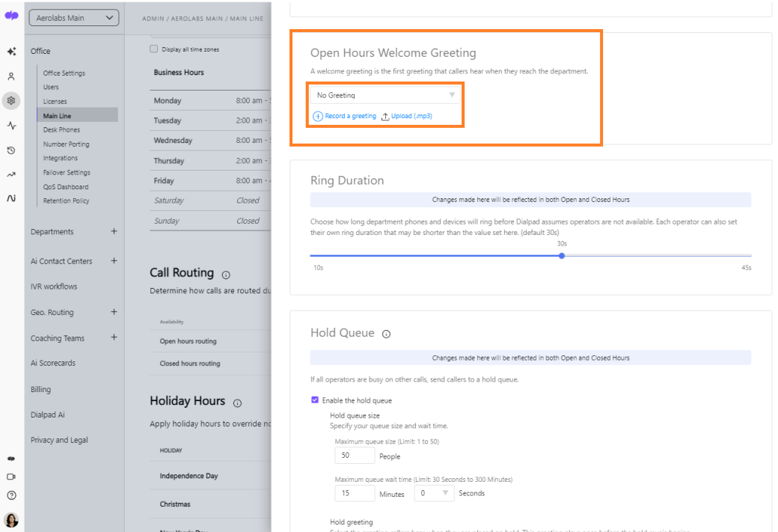Check Display all time zones checkbox
Screen dimensions: 778x532
click(154, 49)
